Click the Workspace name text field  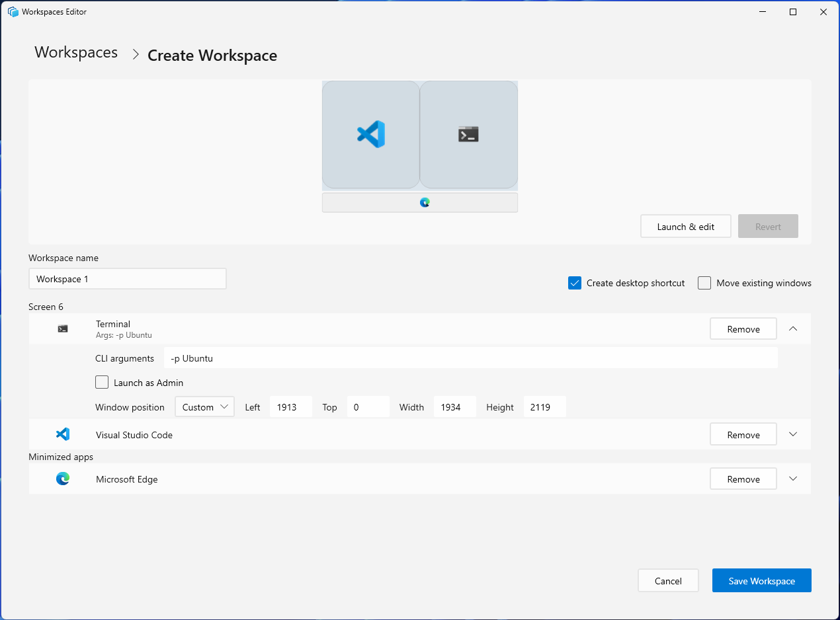coord(127,278)
